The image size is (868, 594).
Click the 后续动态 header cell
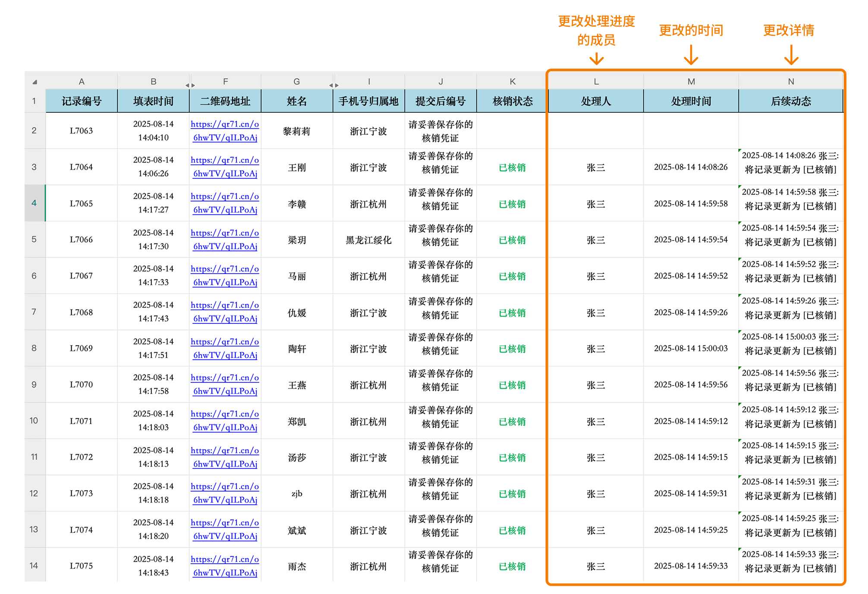pyautogui.click(x=791, y=101)
